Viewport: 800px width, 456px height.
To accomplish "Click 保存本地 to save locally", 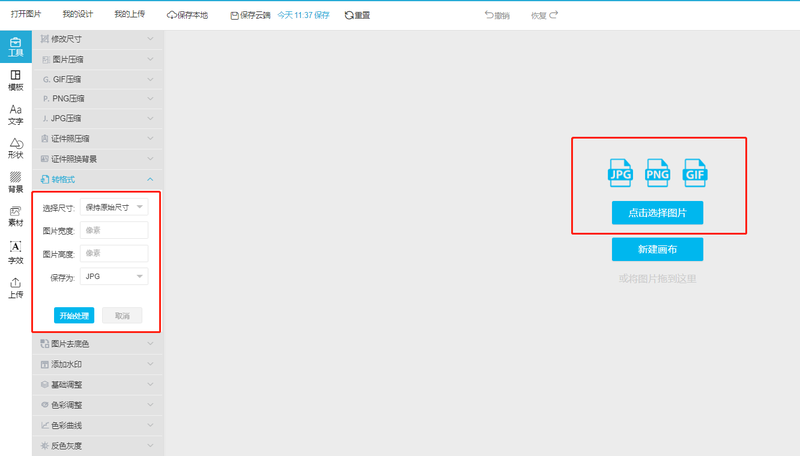I will point(187,15).
